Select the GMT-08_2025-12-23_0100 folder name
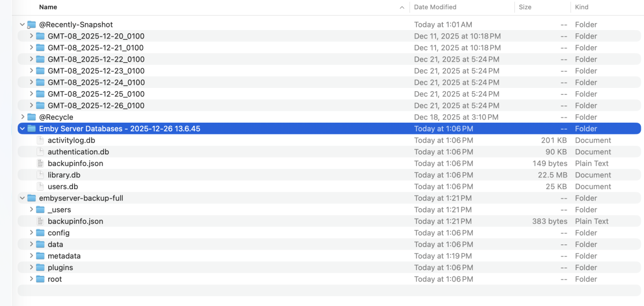The width and height of the screenshot is (644, 306). [x=96, y=71]
